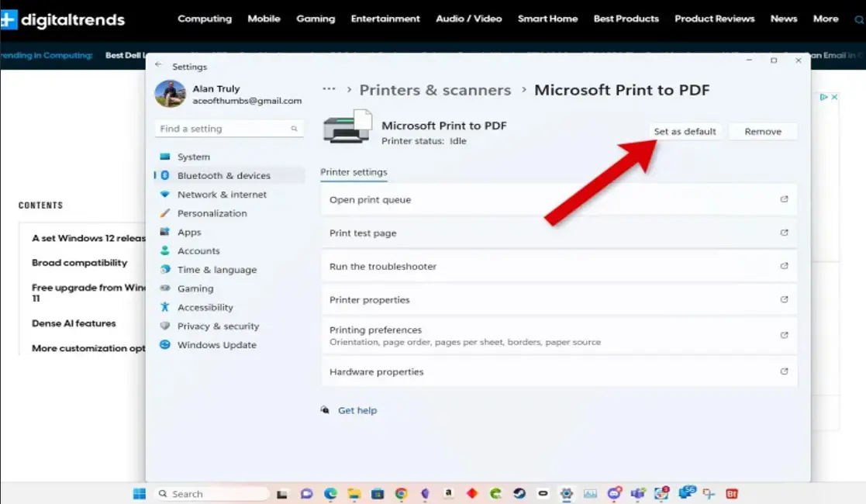
Task: Click the breadcrumb ellipsis to show parent pages
Action: click(329, 89)
